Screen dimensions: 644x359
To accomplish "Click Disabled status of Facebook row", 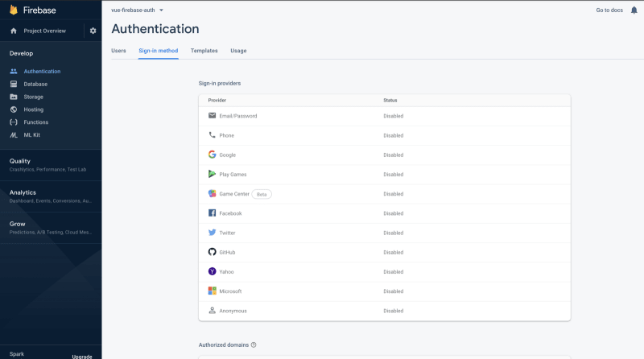I will [393, 213].
